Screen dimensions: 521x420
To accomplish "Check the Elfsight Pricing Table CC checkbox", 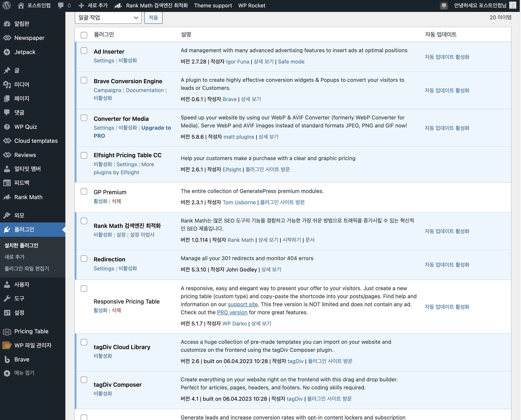I will click(x=84, y=155).
